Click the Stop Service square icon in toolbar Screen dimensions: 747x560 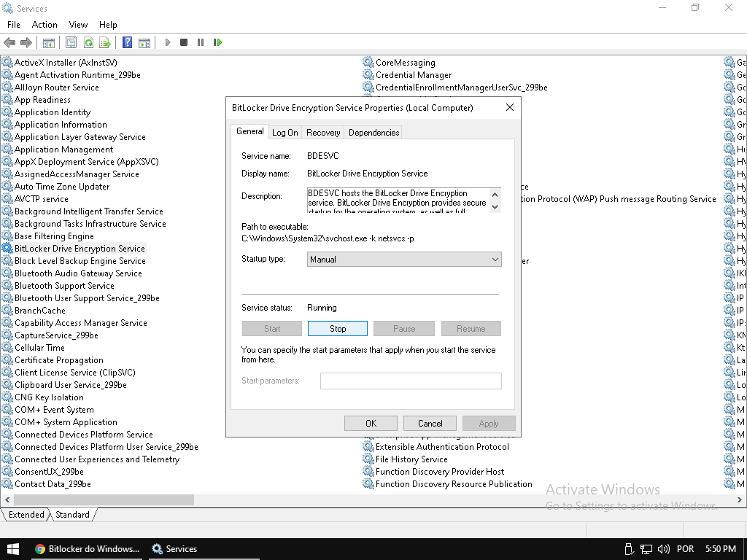(184, 42)
